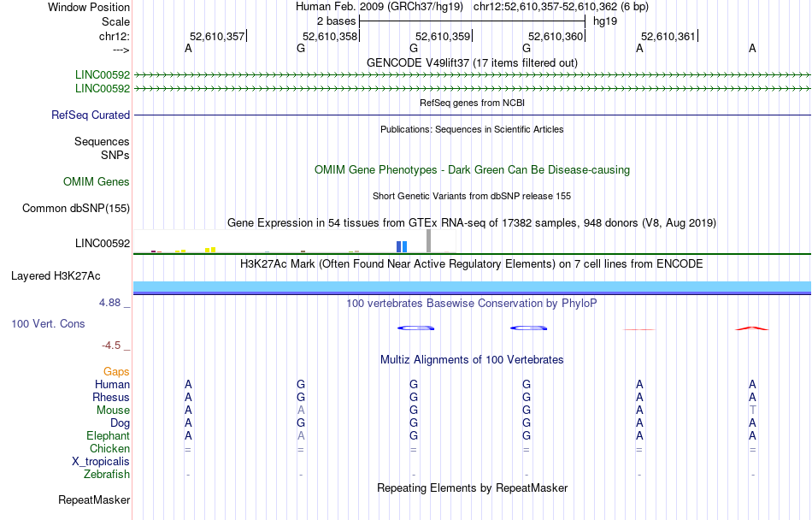Click the hg19 label next to scale bar
Image resolution: width=812 pixels, height=520 pixels.
pyautogui.click(x=605, y=21)
